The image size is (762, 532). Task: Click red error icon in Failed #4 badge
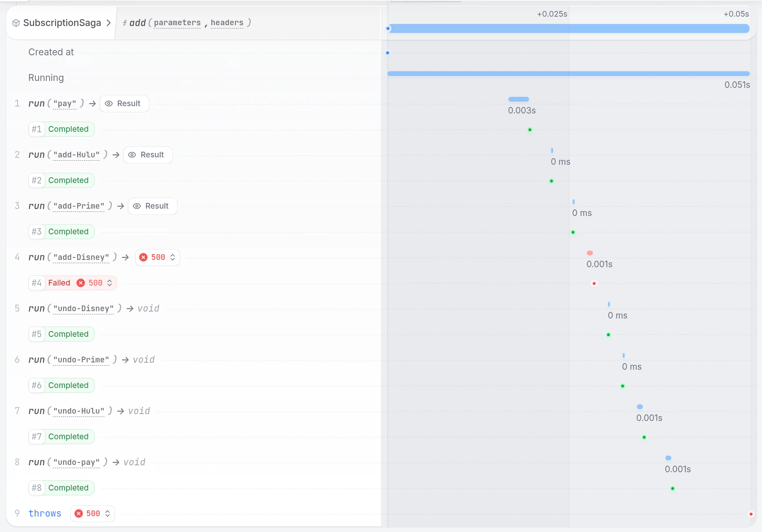point(81,283)
